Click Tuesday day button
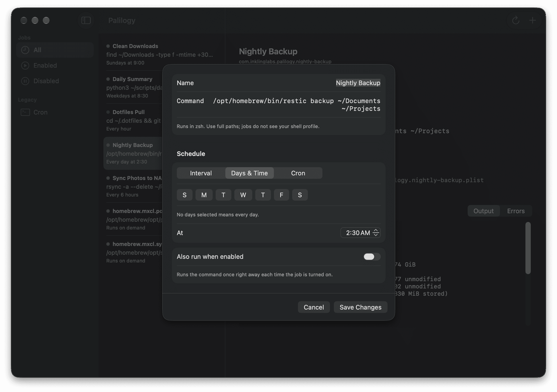557x392 pixels. [223, 195]
